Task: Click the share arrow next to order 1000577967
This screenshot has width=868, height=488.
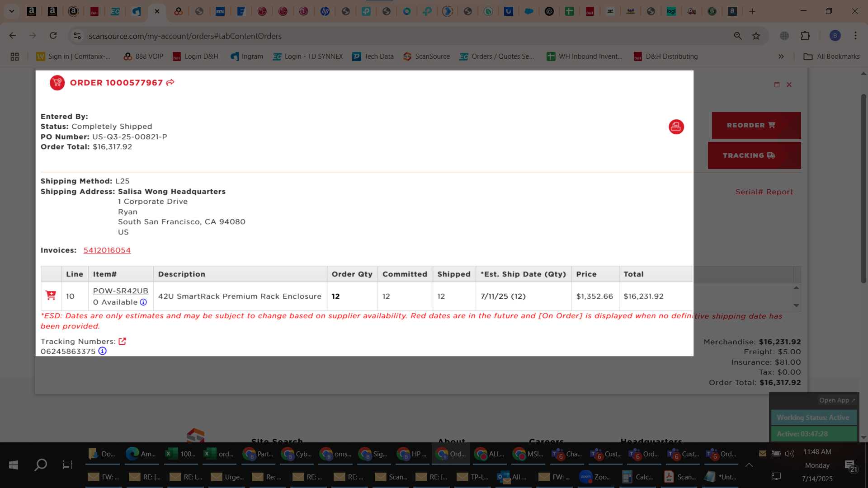Action: pos(170,82)
